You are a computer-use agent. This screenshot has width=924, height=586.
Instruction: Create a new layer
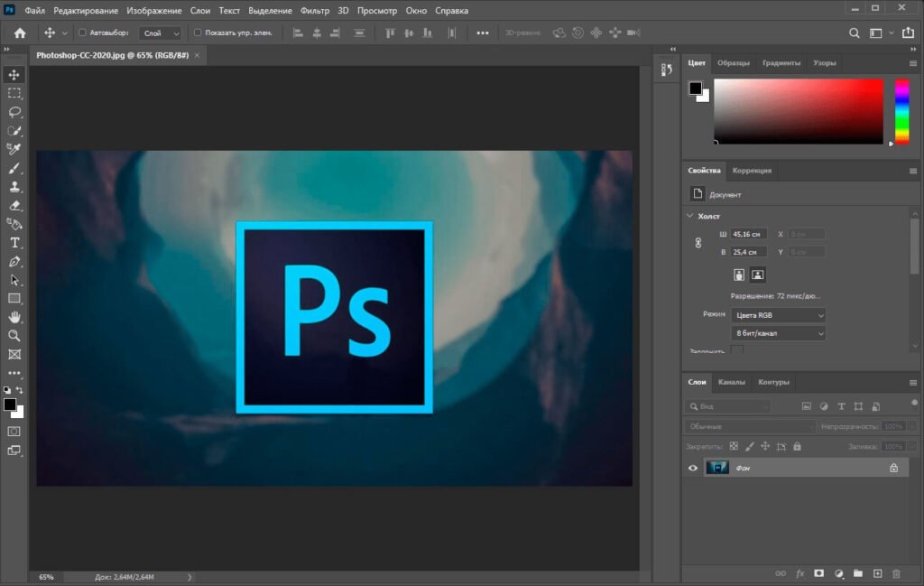point(877,573)
